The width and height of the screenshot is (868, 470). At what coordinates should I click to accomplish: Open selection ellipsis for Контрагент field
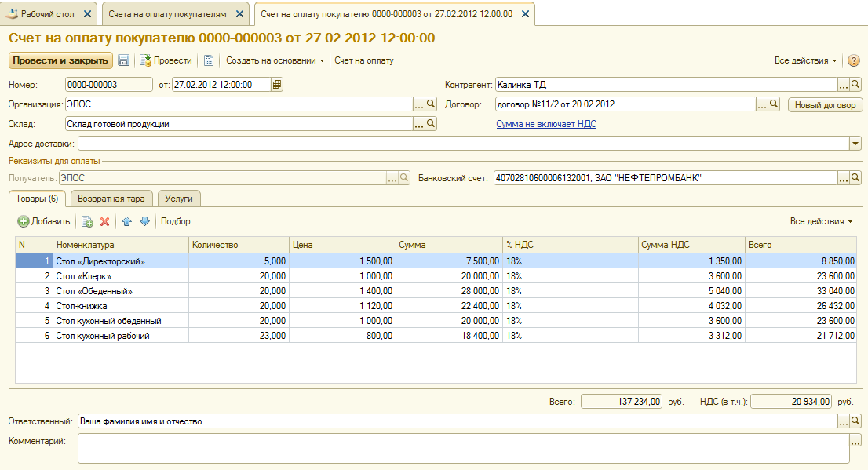843,85
